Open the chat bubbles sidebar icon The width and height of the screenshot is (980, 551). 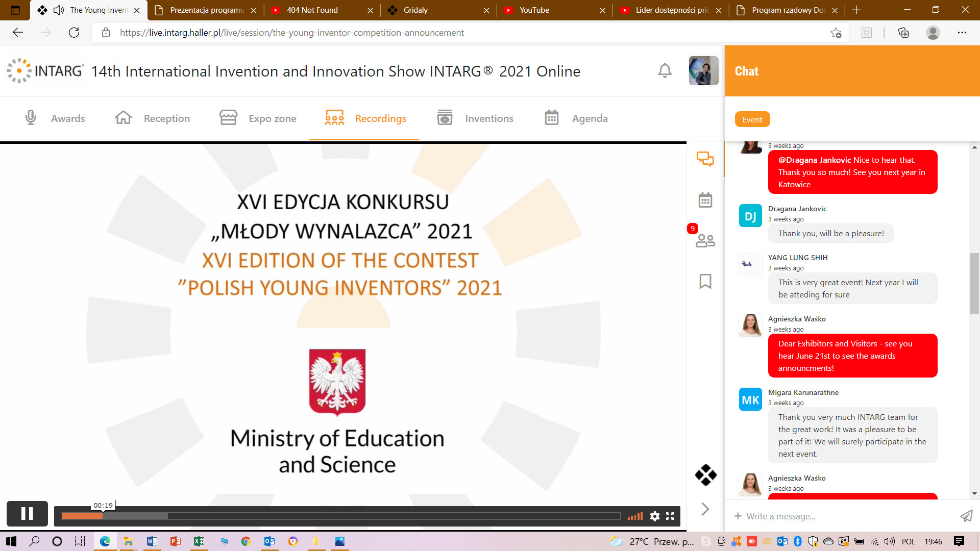(705, 159)
